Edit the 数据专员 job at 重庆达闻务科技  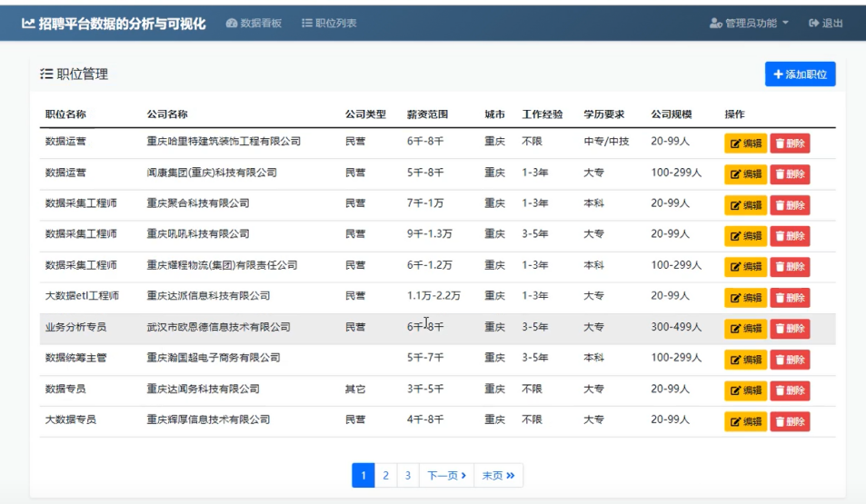point(746,390)
